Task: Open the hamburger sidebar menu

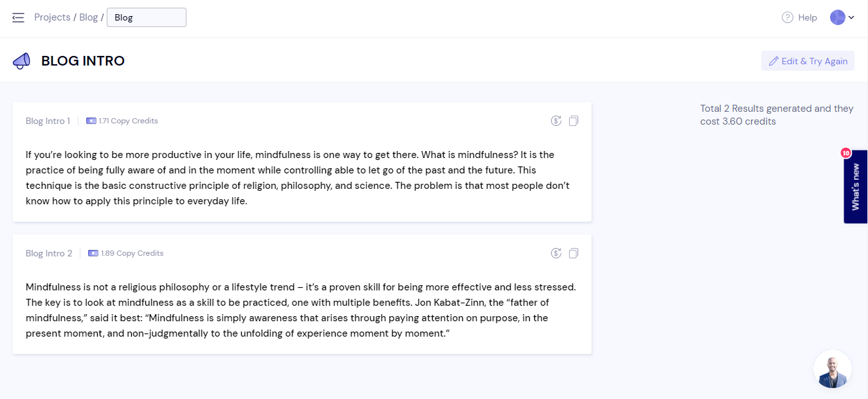Action: 18,17
